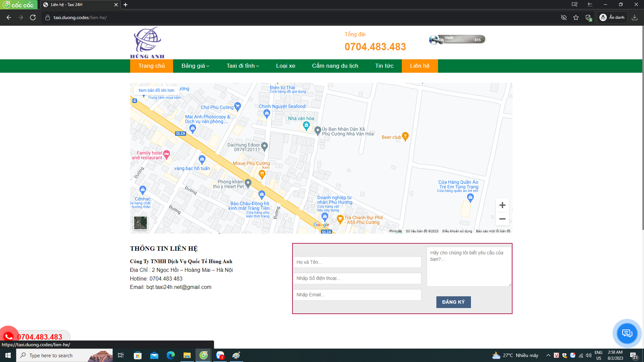Open browser downloads icon
Viewport: 644px width, 362px height.
634,17
